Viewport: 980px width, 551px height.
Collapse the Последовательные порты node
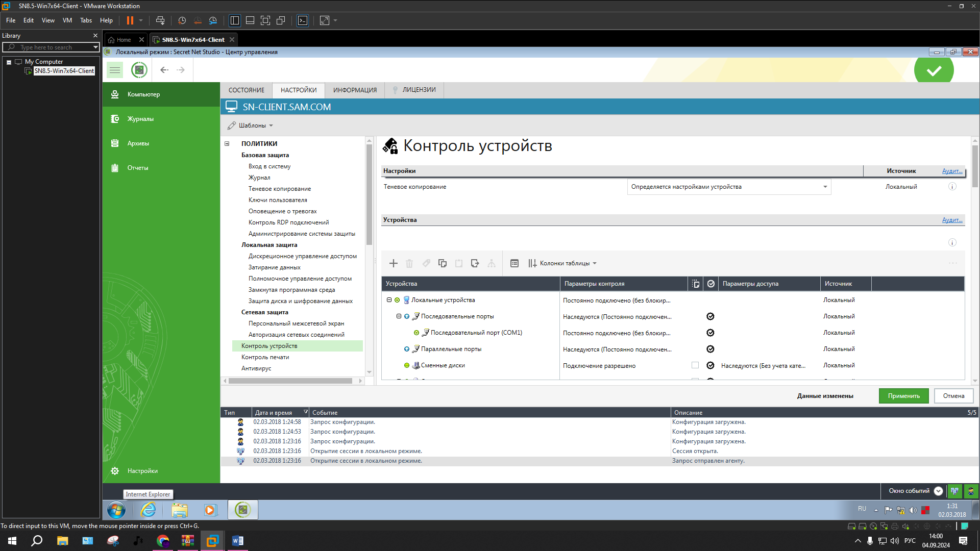(x=399, y=316)
